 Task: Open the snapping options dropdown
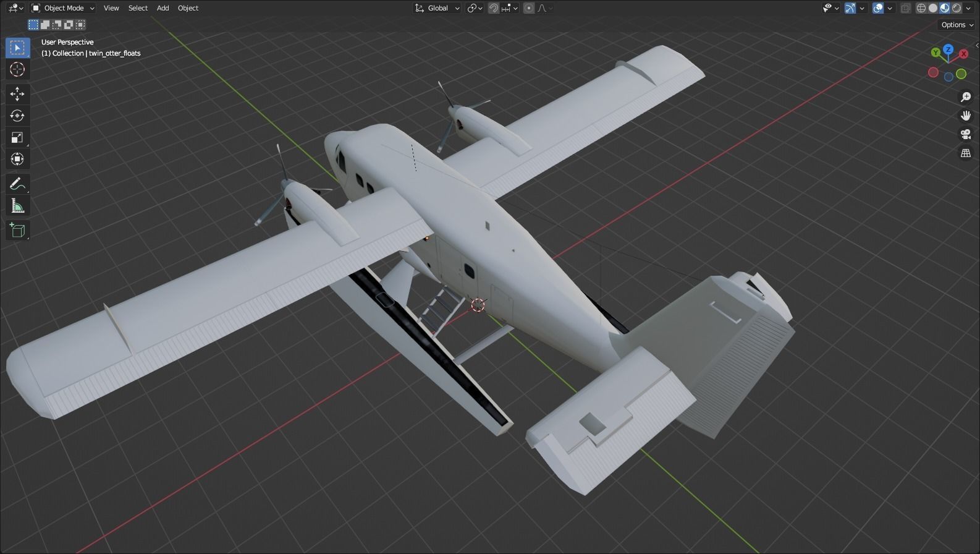click(510, 8)
